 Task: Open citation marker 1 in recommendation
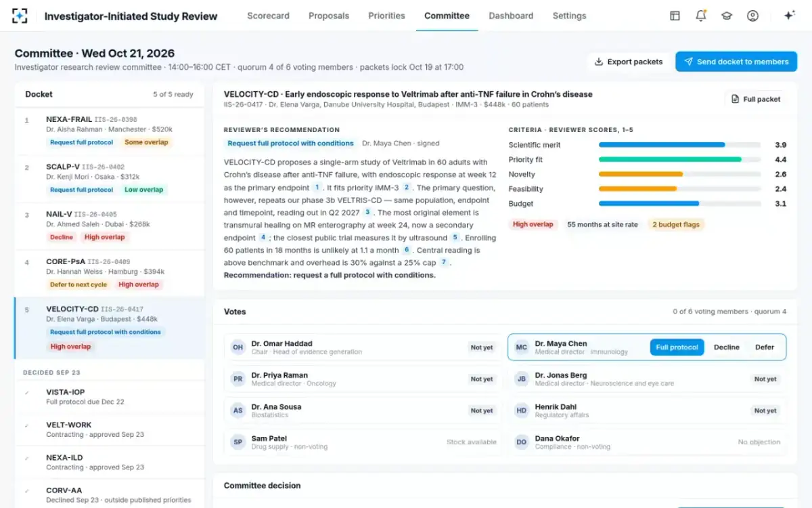(317, 188)
